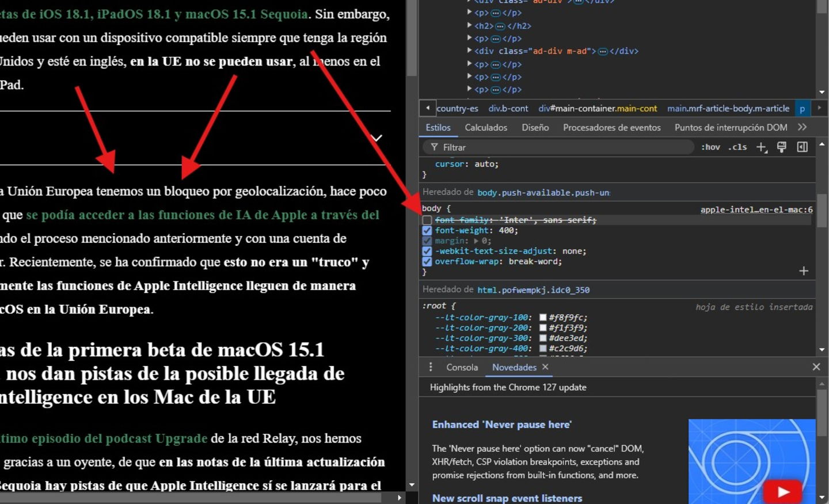
Task: Select the main.mrf-article-body.m-article breadcrumb
Action: click(x=728, y=108)
